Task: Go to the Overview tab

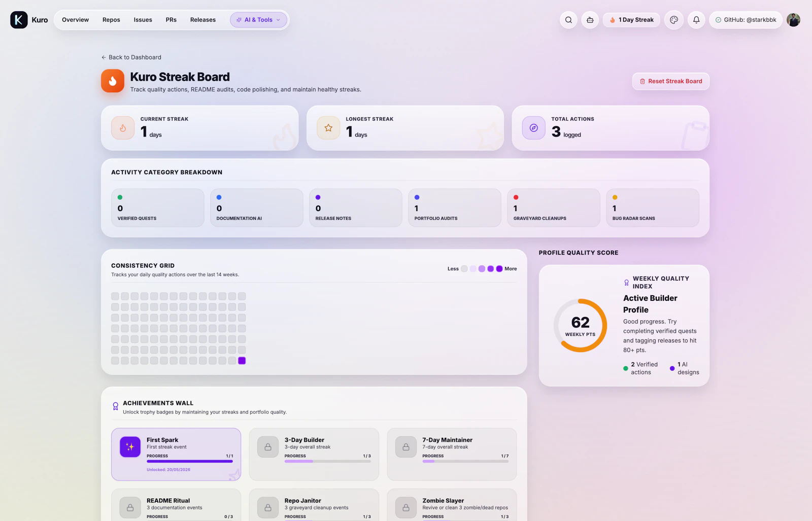Action: 75,20
